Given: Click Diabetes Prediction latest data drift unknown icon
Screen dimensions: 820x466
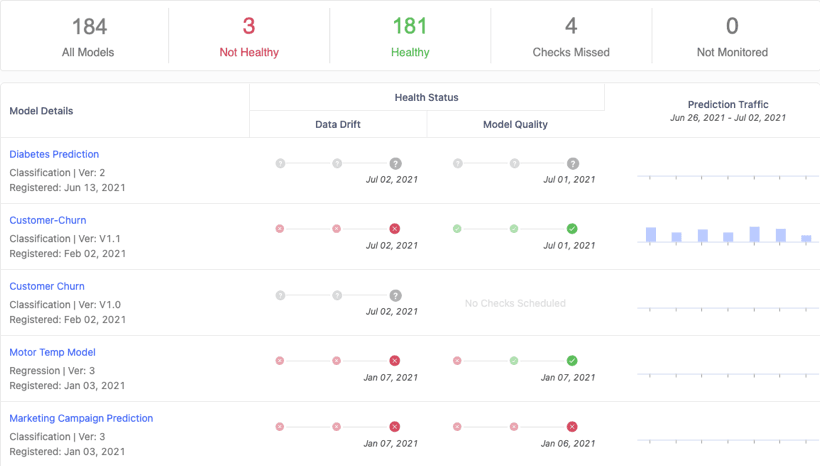Looking at the screenshot, I should [x=395, y=164].
